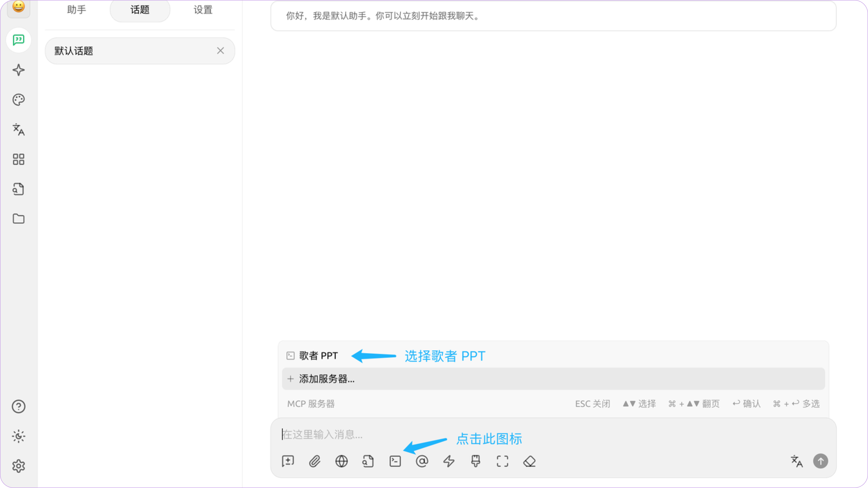
Task: Open the translate sidebar icon
Action: coord(19,129)
